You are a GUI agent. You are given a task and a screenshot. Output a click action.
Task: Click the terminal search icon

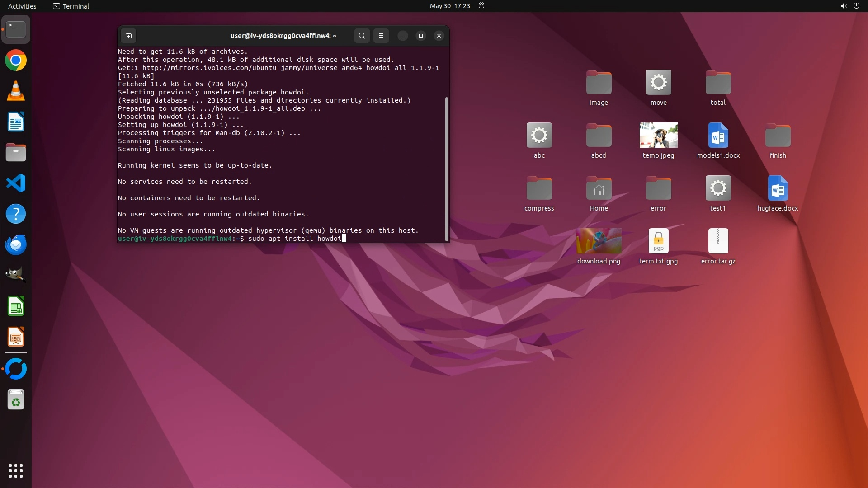pyautogui.click(x=362, y=36)
